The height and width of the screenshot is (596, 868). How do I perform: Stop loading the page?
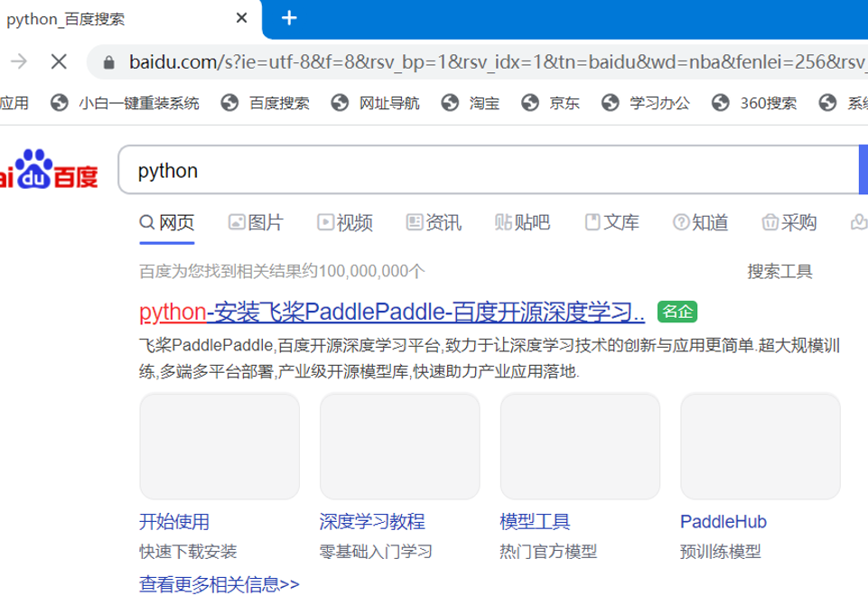click(x=59, y=61)
